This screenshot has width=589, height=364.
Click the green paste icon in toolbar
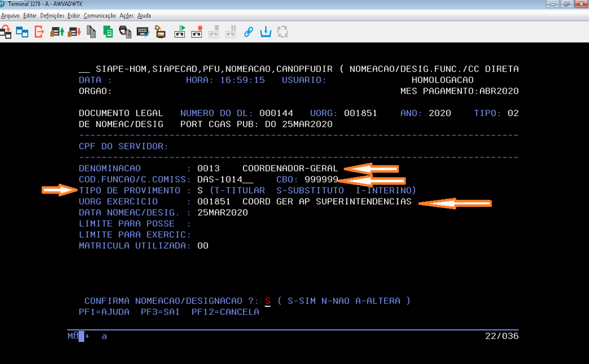tap(108, 31)
